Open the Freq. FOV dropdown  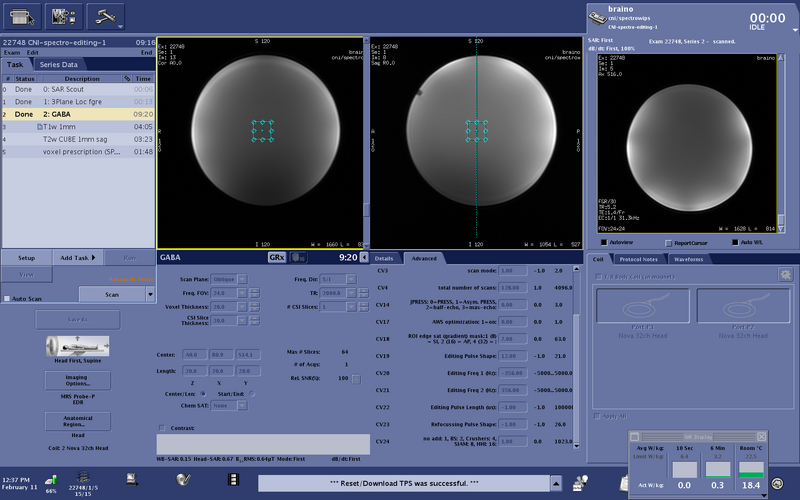[x=242, y=293]
